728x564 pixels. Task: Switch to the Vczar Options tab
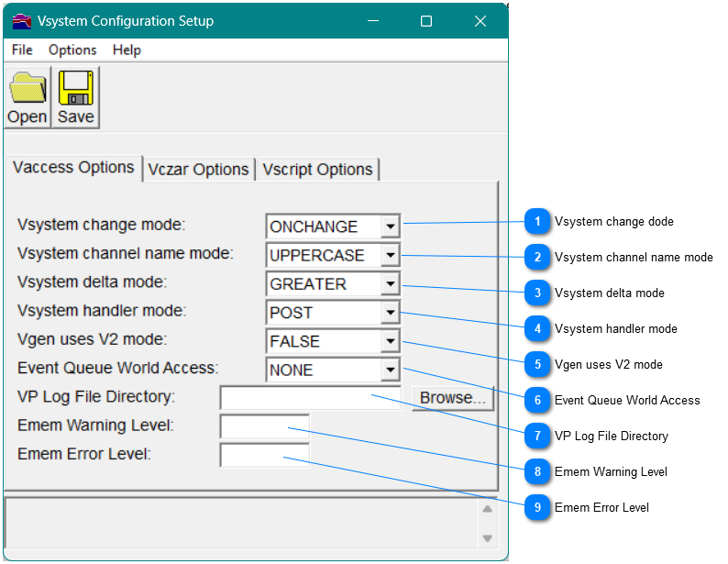(x=199, y=170)
